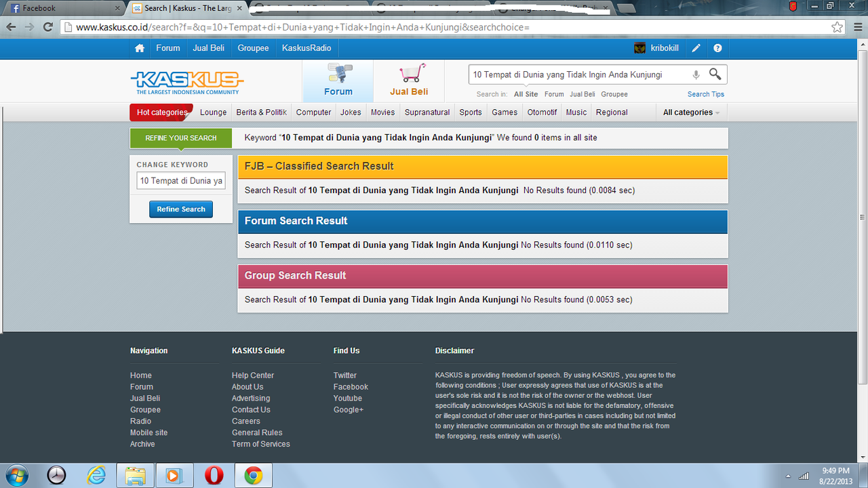Viewport: 868px width, 488px height.
Task: Open the Computer category
Action: pos(313,113)
